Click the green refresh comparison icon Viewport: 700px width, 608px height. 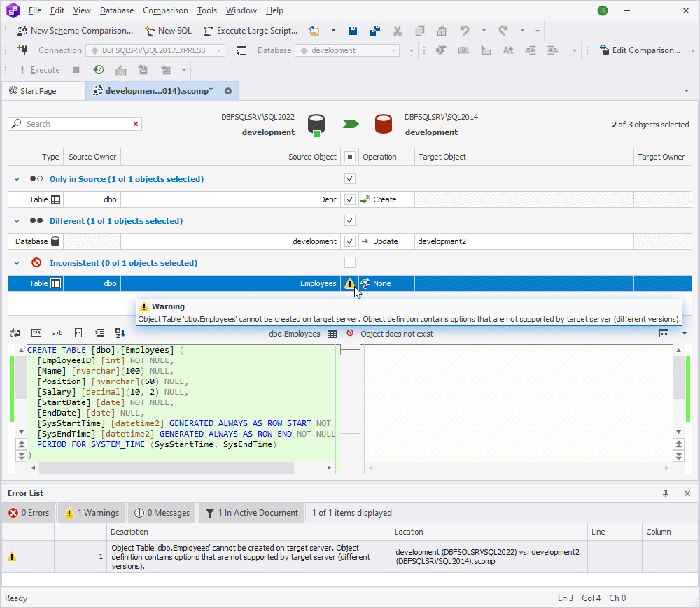click(99, 70)
